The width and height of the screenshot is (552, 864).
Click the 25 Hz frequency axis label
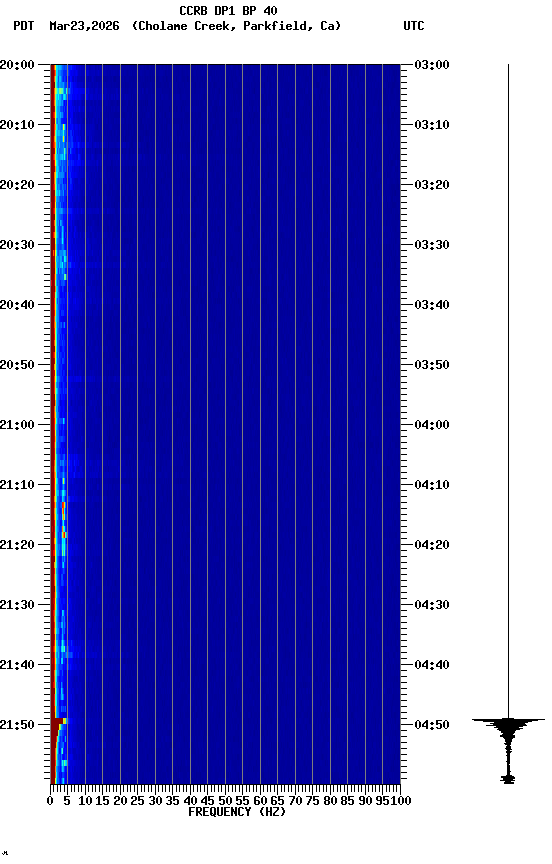click(138, 802)
